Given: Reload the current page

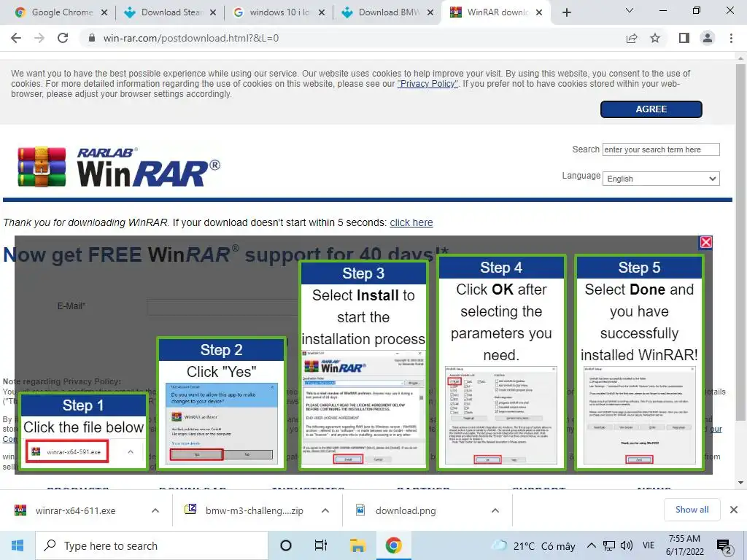Looking at the screenshot, I should tap(63, 38).
